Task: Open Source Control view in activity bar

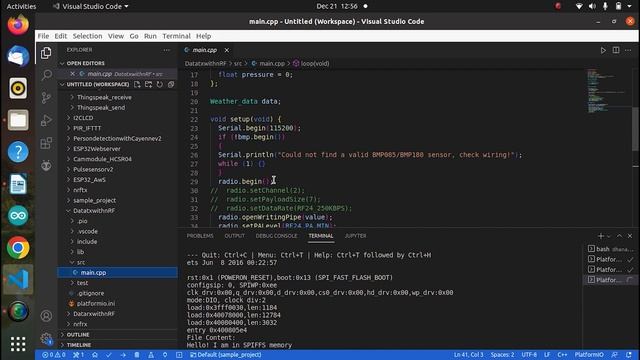Action: [x=47, y=98]
